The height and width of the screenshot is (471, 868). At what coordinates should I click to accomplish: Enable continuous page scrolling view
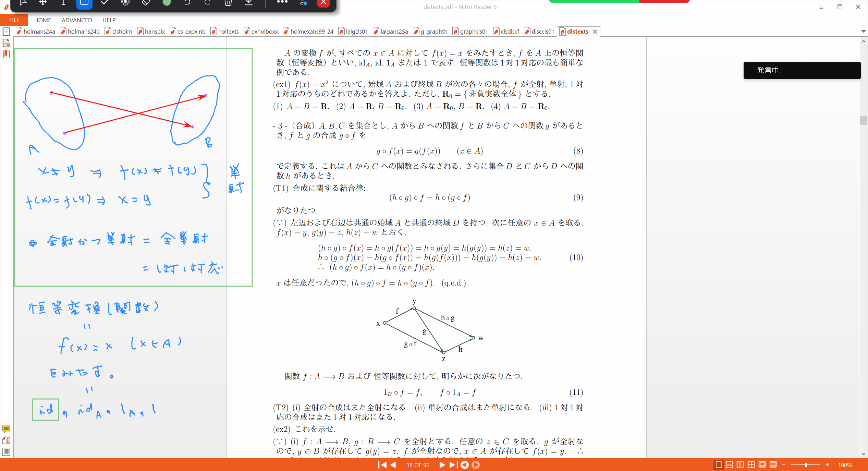(730, 465)
